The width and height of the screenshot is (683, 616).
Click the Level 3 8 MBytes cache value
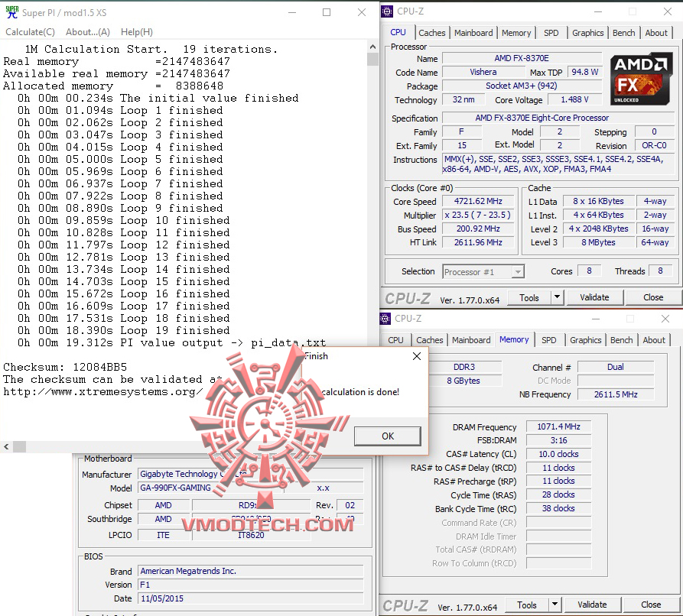(598, 242)
